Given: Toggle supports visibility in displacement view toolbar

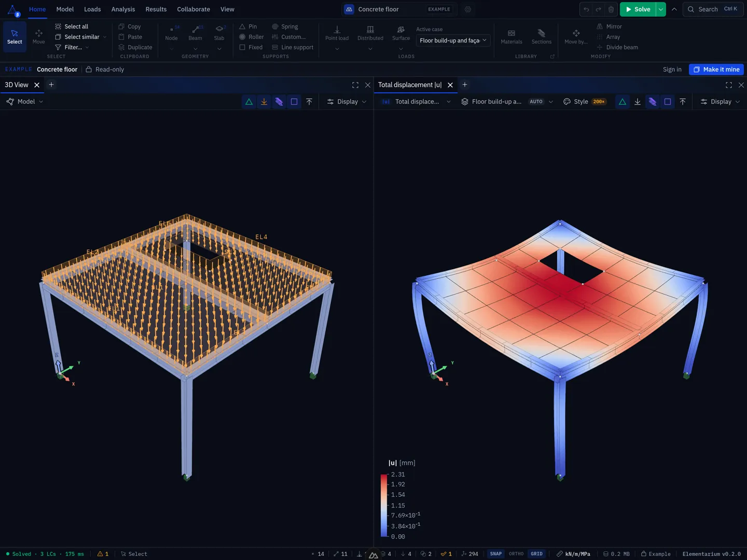Looking at the screenshot, I should point(622,102).
